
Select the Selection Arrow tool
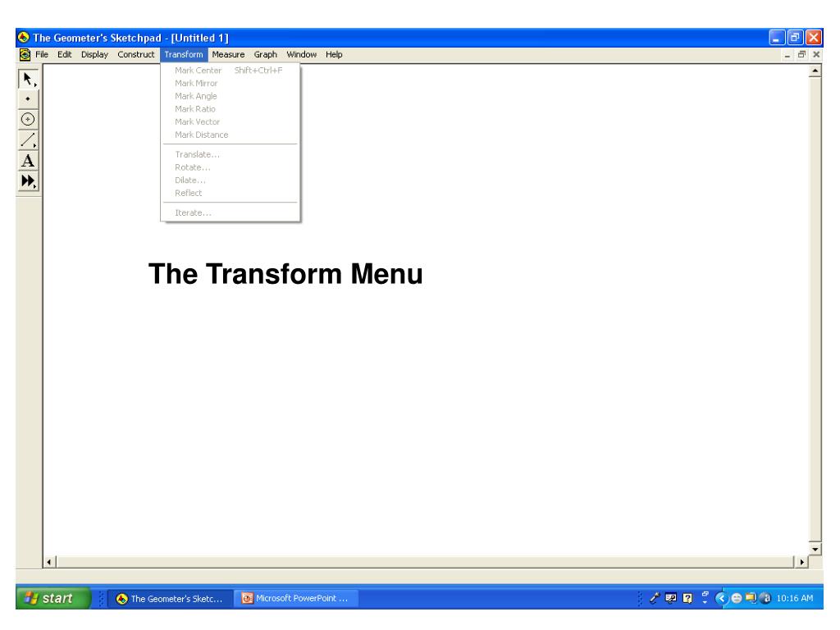(28, 80)
